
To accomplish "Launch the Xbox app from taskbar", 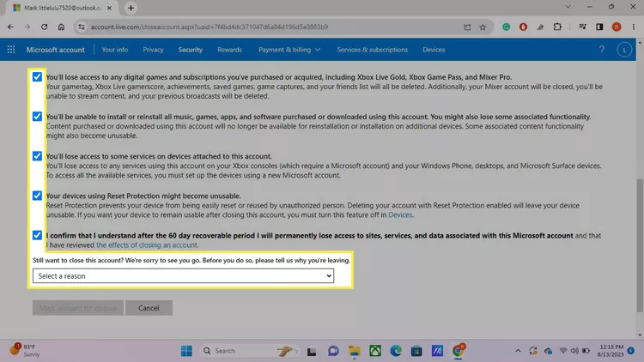I will [375, 351].
